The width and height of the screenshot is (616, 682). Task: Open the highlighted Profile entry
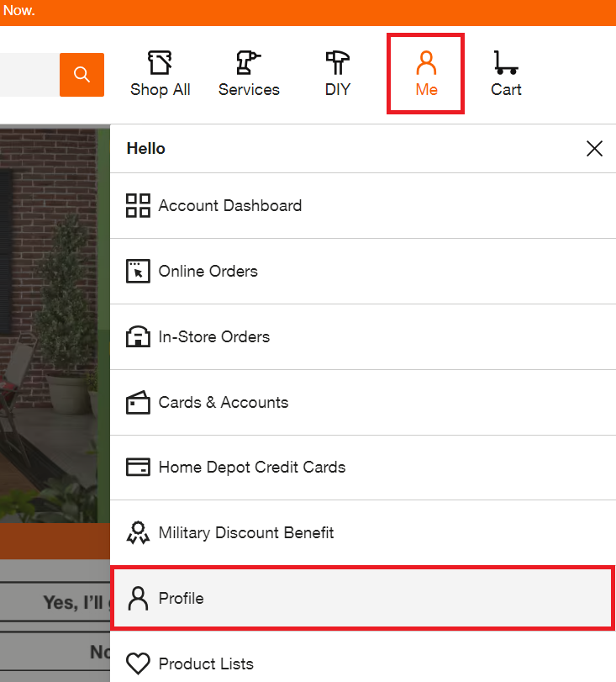pyautogui.click(x=181, y=599)
